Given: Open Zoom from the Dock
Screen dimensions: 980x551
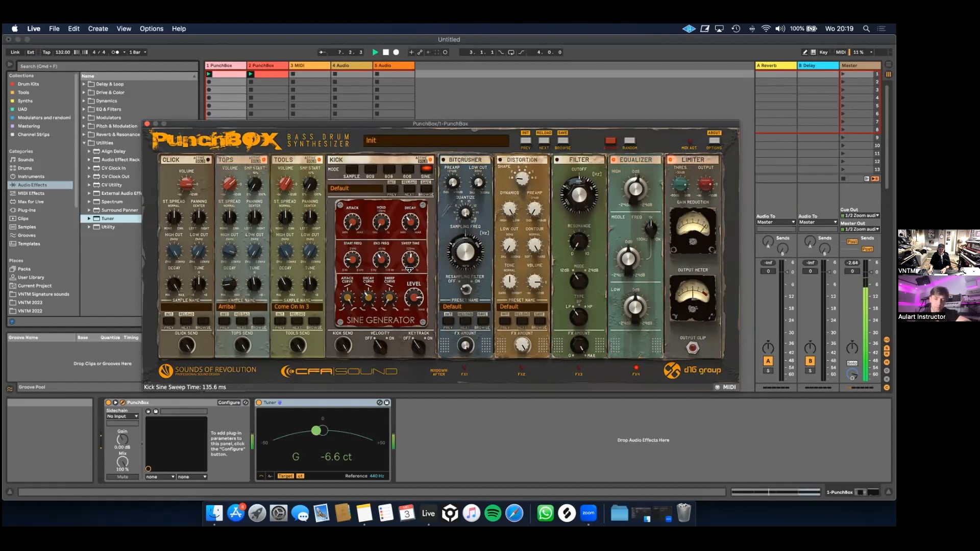Looking at the screenshot, I should tap(589, 513).
